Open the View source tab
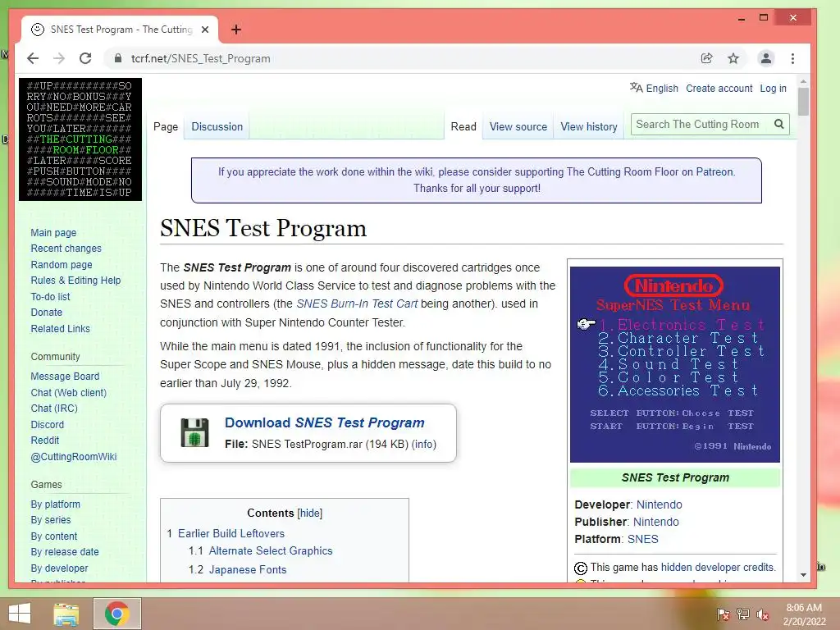This screenshot has height=630, width=840. tap(518, 127)
